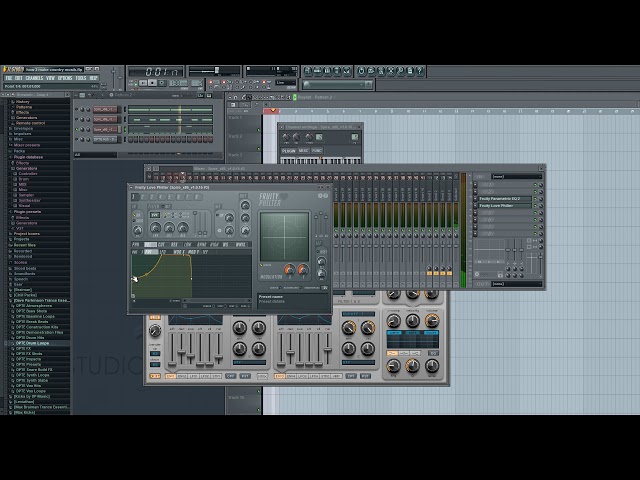Open the TOOLS menu

(81, 78)
